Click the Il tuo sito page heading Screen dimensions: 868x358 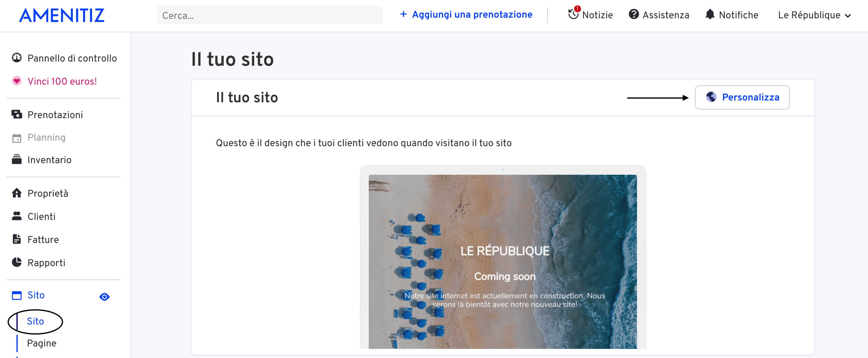click(232, 60)
